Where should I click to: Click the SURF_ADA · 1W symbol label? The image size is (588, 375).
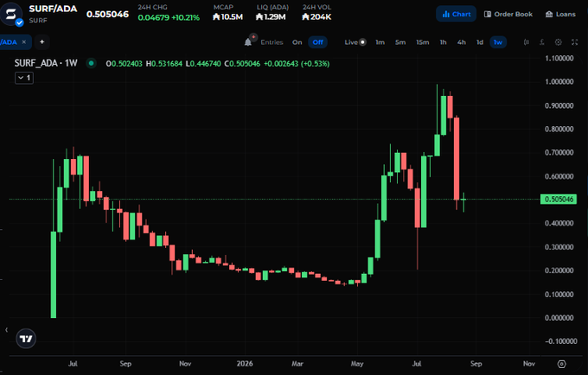(x=46, y=63)
